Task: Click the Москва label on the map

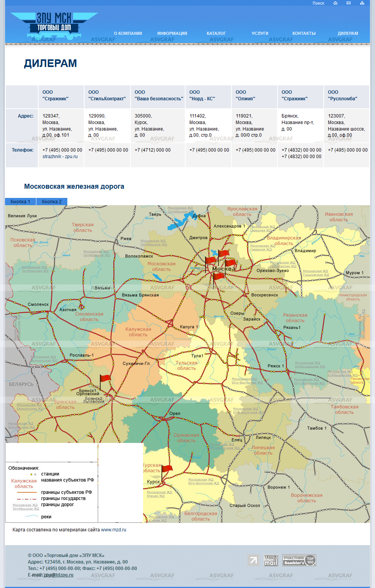Action: point(224,269)
